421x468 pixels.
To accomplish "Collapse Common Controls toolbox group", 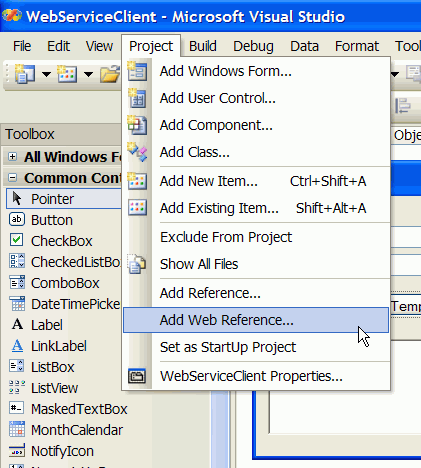I will pos(12,178).
